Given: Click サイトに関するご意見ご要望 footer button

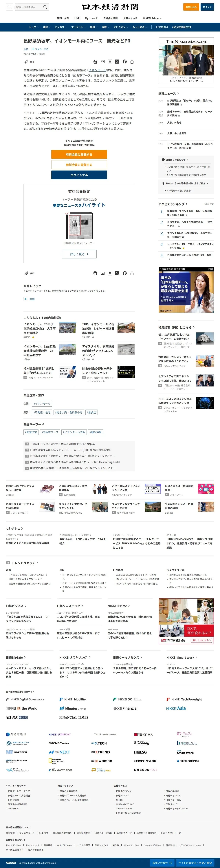Looking at the screenshot, I should [195, 863].
